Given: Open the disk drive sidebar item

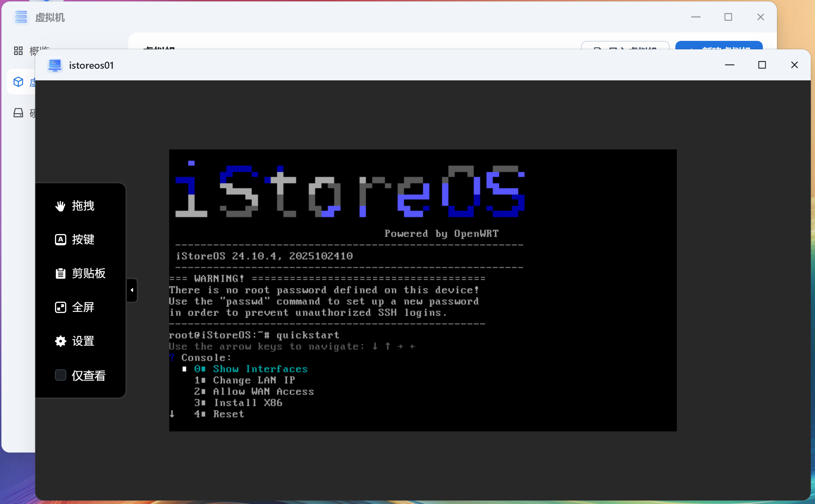Looking at the screenshot, I should click(18, 113).
